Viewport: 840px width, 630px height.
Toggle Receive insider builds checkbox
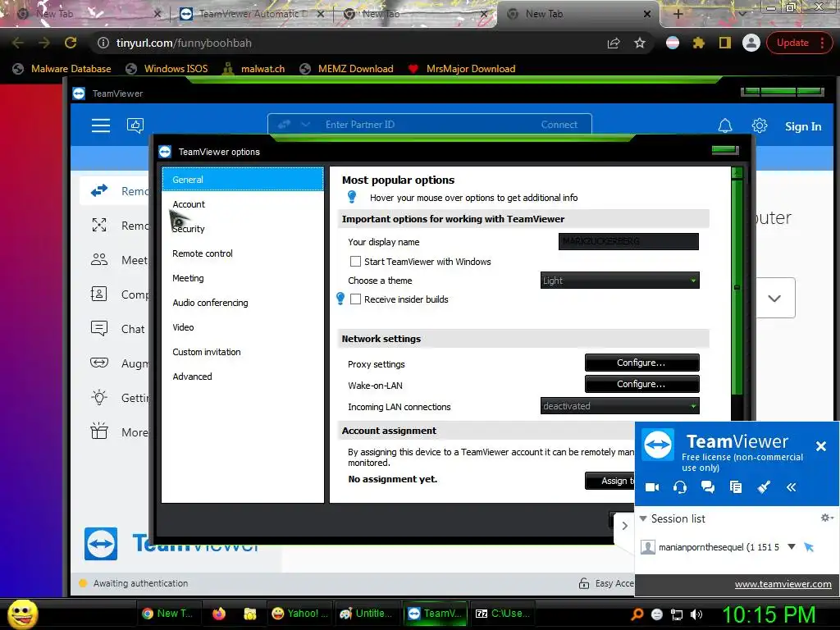355,299
